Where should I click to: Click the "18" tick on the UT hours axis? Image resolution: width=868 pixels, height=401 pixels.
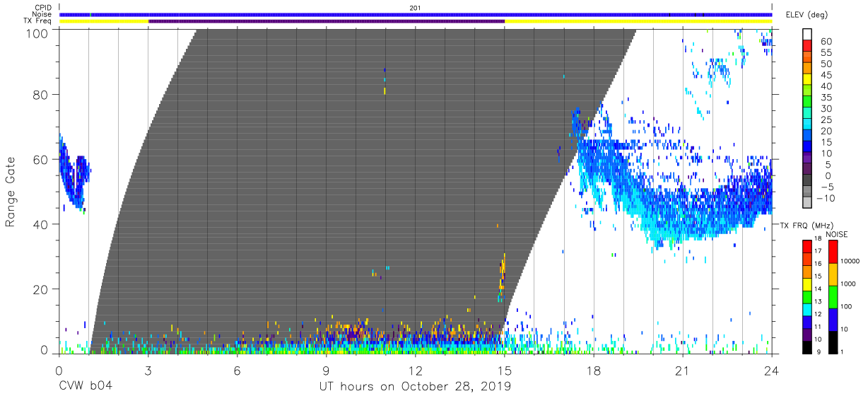pos(593,371)
